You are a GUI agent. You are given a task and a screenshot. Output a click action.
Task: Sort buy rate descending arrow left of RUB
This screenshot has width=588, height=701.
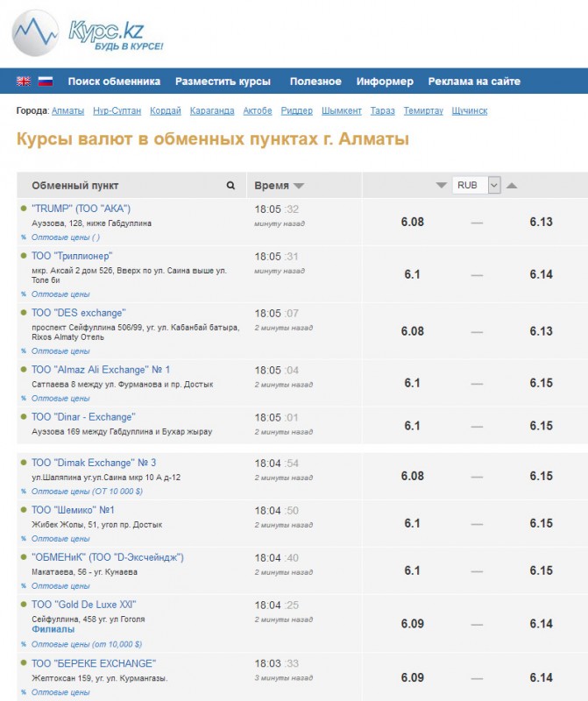coord(441,186)
